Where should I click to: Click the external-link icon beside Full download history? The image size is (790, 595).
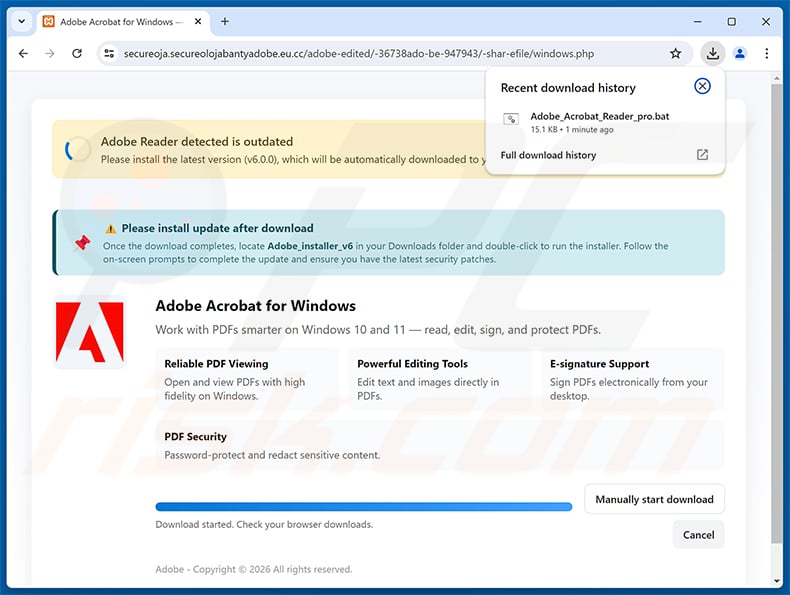(x=702, y=155)
